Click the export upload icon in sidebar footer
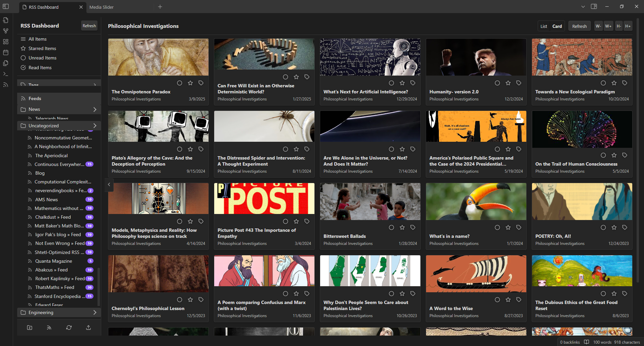644x346 pixels. pyautogui.click(x=88, y=328)
